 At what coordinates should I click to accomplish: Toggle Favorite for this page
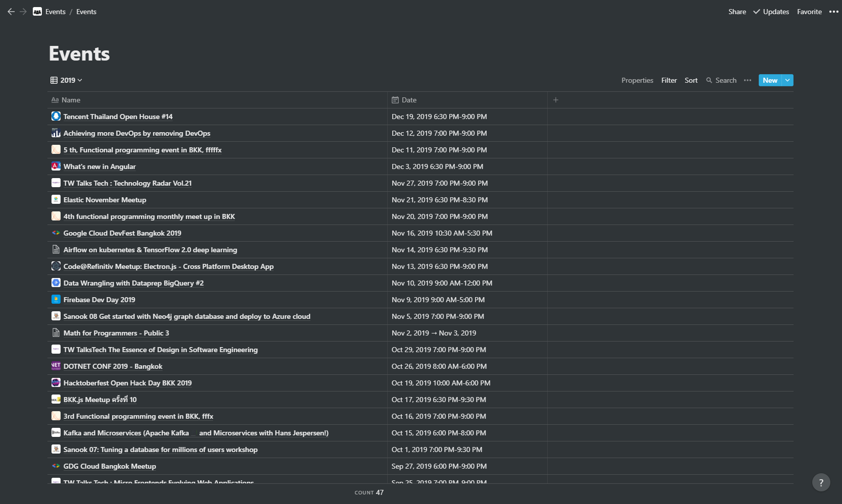pos(809,12)
